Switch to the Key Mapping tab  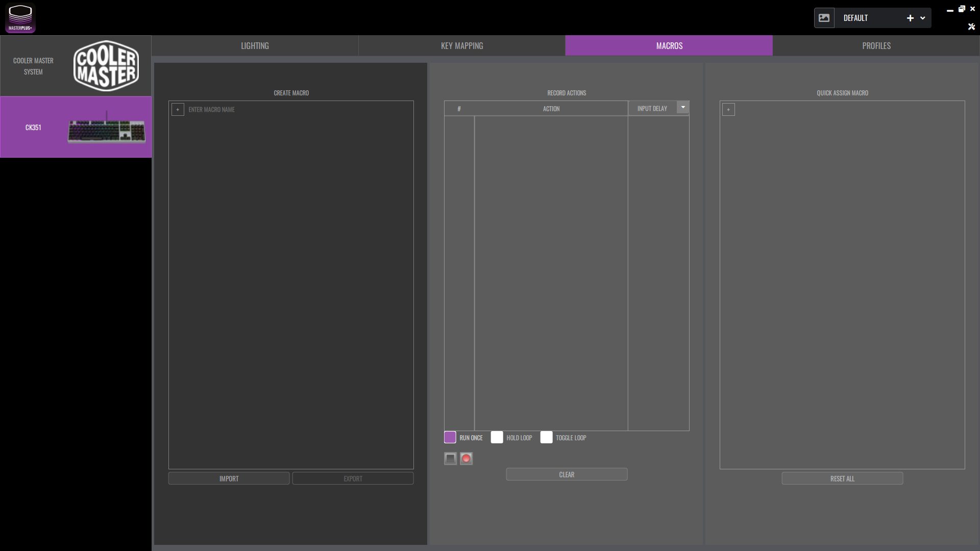(x=462, y=46)
